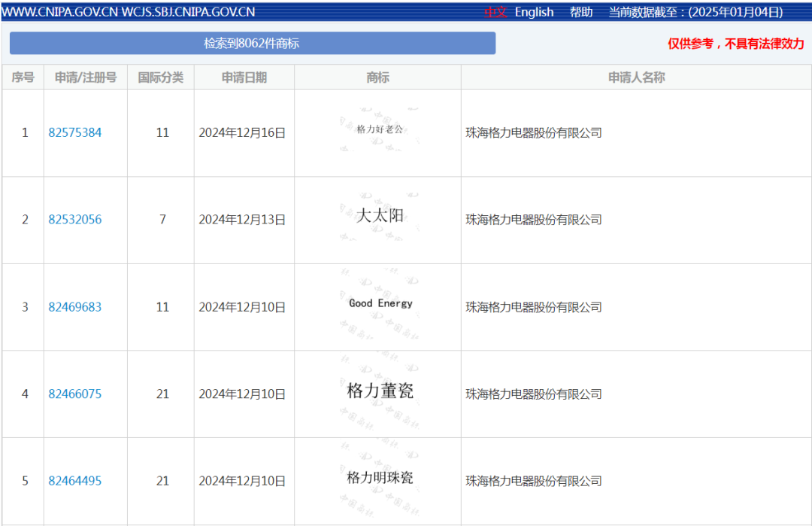Image resolution: width=812 pixels, height=526 pixels.
Task: Switch language to English
Action: point(534,12)
